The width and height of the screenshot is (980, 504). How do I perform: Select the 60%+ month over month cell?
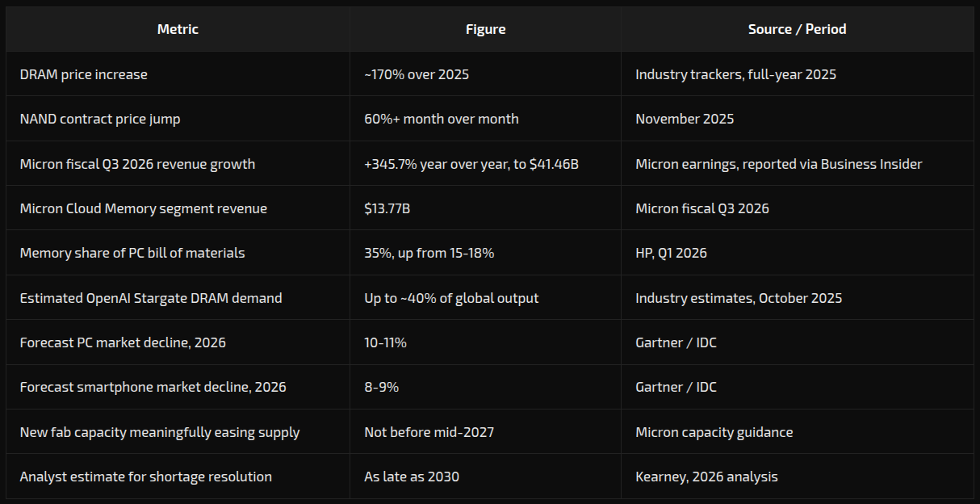point(485,119)
